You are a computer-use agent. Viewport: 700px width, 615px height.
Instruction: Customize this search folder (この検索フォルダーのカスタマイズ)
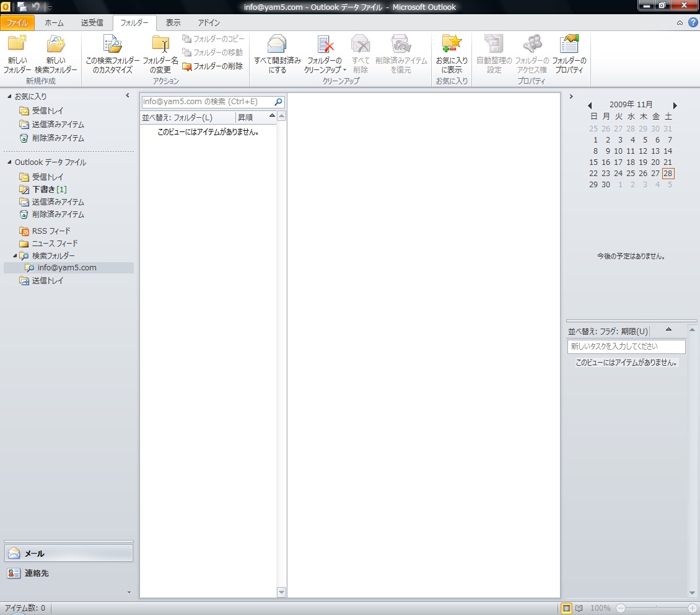pos(113,53)
